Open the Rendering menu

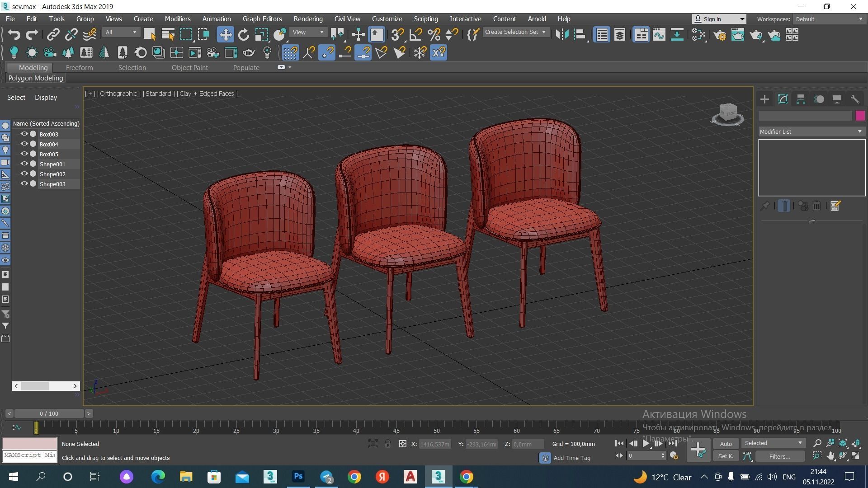308,19
